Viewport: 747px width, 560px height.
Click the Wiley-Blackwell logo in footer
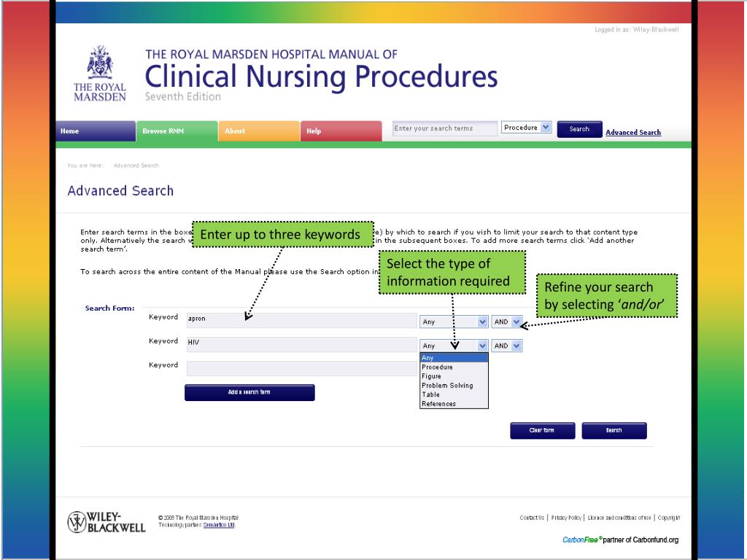point(107,522)
